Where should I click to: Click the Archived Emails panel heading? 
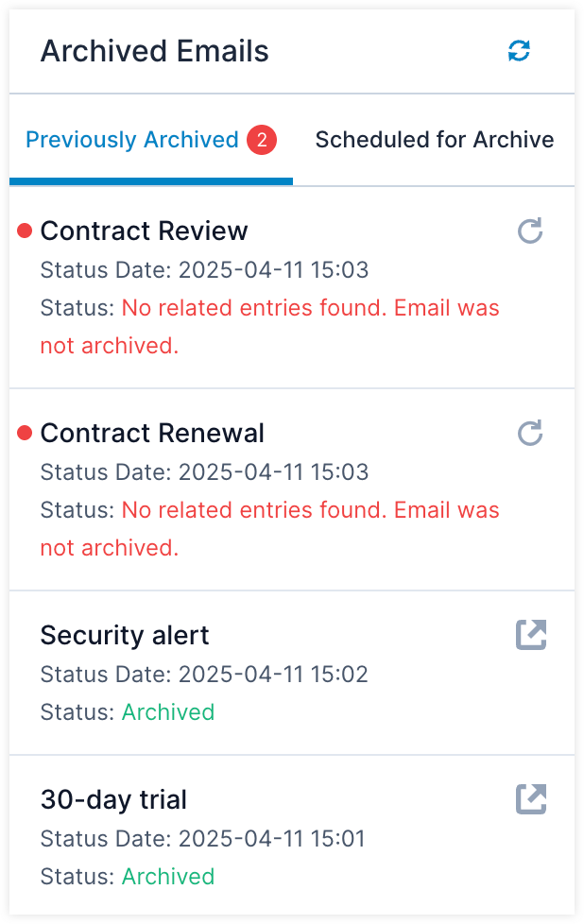(x=154, y=51)
